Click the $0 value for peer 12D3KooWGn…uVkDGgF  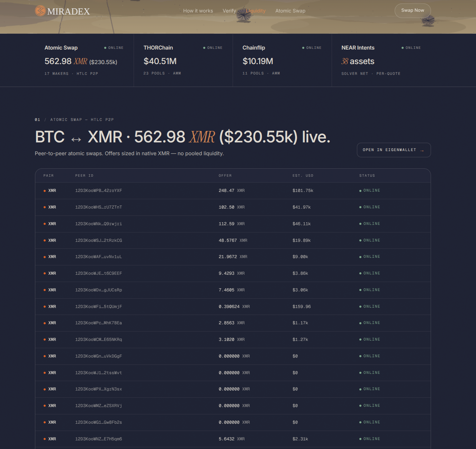point(295,356)
